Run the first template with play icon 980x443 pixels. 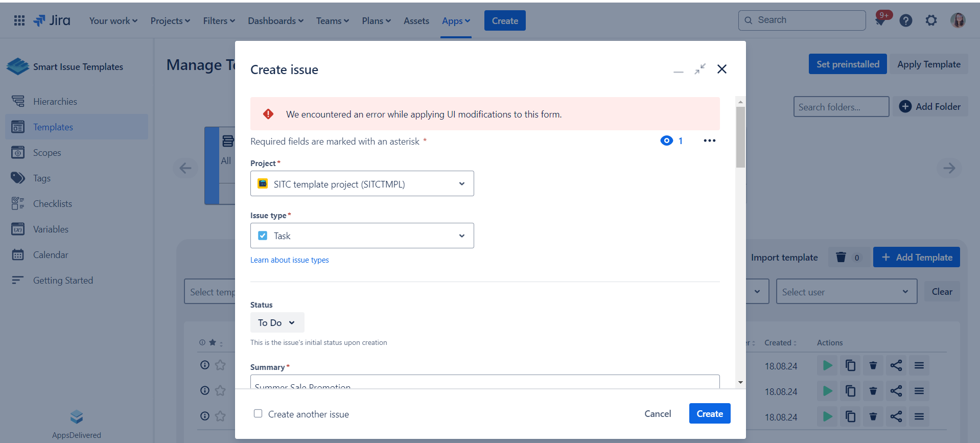click(827, 365)
